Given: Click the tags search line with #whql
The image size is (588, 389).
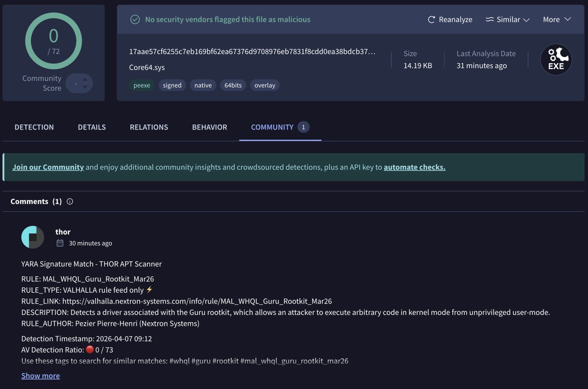Looking at the screenshot, I should coord(185,361).
